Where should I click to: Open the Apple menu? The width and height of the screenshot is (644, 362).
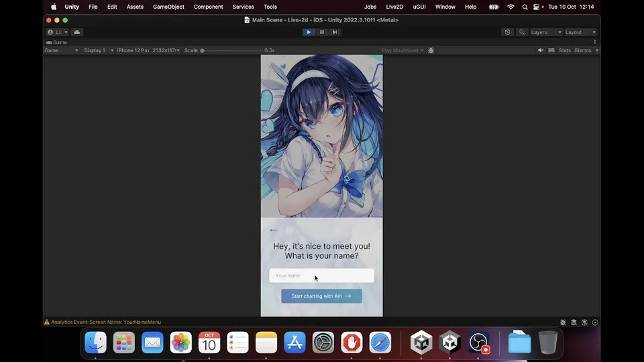[54, 7]
